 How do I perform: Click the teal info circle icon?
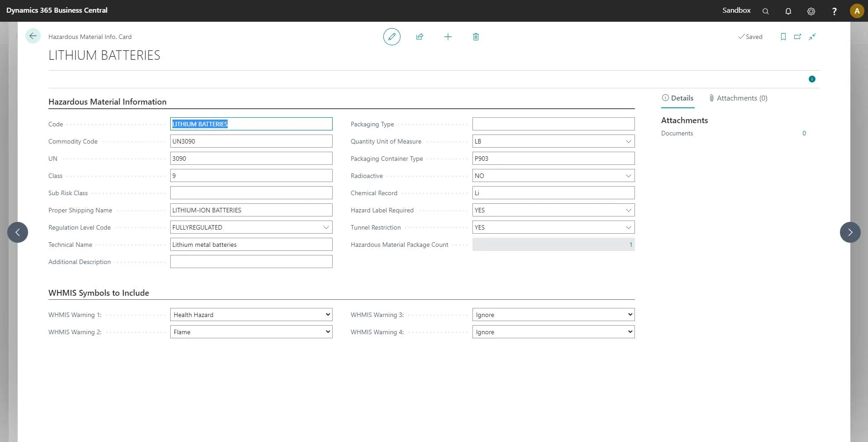point(812,79)
